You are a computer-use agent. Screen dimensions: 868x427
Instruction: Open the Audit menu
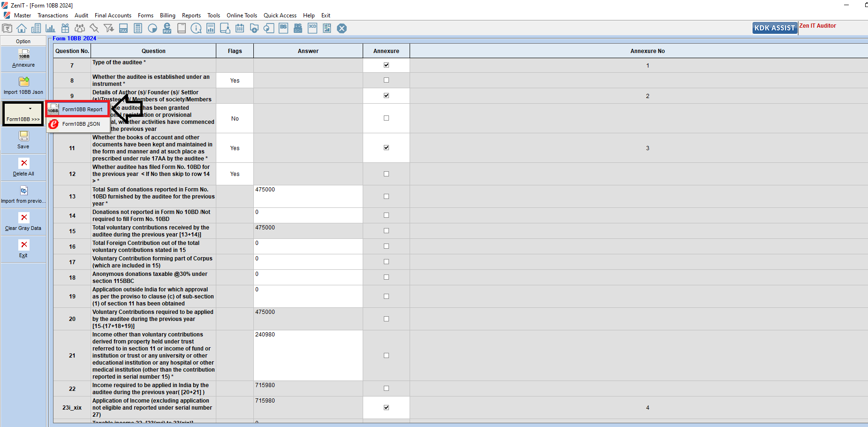(81, 15)
